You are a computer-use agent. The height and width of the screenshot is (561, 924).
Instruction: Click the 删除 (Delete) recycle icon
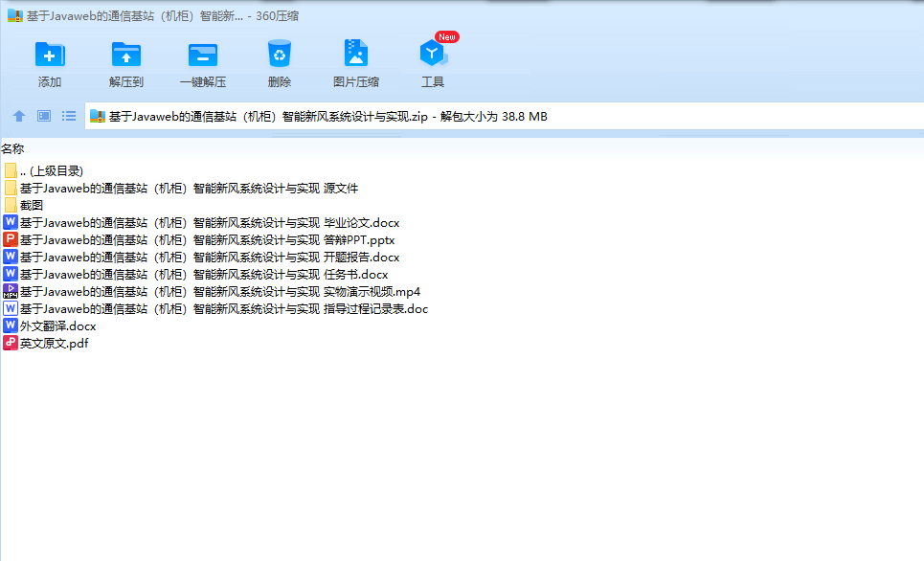(x=280, y=54)
